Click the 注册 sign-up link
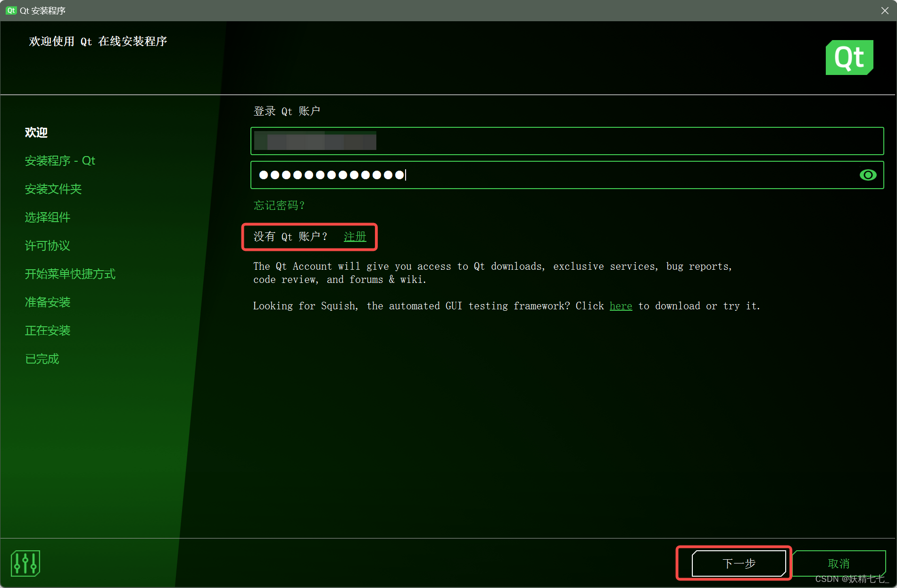 pyautogui.click(x=355, y=236)
